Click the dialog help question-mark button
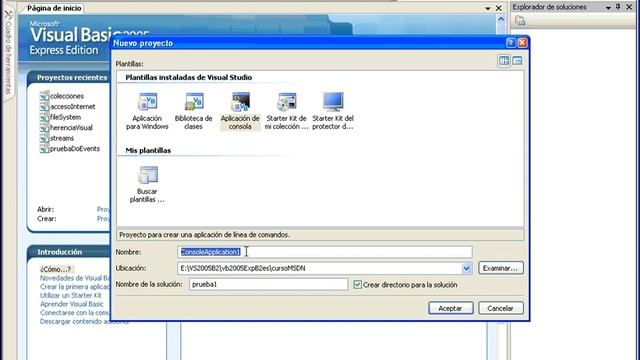Viewport: 640px width, 360px height. click(x=510, y=43)
